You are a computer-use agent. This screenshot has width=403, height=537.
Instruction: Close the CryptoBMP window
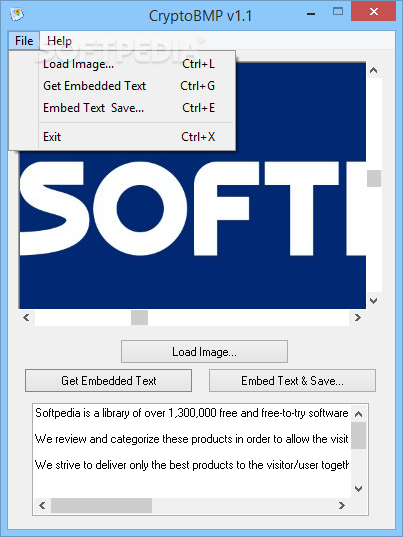[374, 12]
